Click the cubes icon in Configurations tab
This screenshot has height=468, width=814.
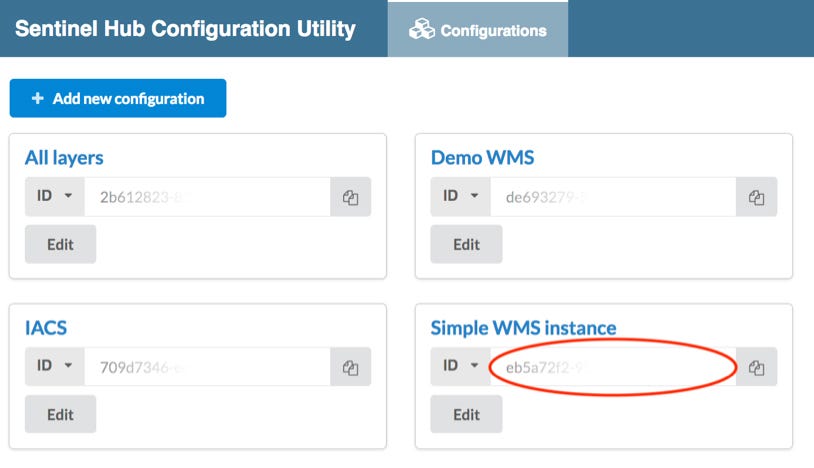pos(422,30)
